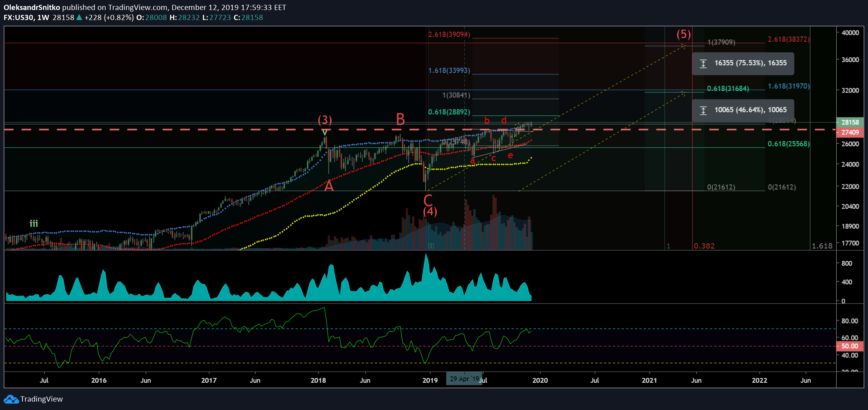The width and height of the screenshot is (868, 410).
Task: Click the (4) wave label
Action: click(430, 211)
